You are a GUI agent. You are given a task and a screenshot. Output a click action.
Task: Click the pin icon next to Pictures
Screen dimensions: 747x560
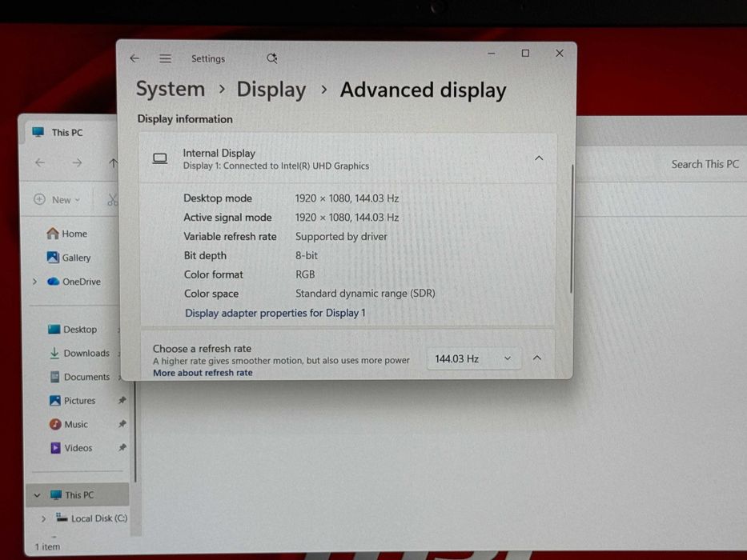point(122,400)
